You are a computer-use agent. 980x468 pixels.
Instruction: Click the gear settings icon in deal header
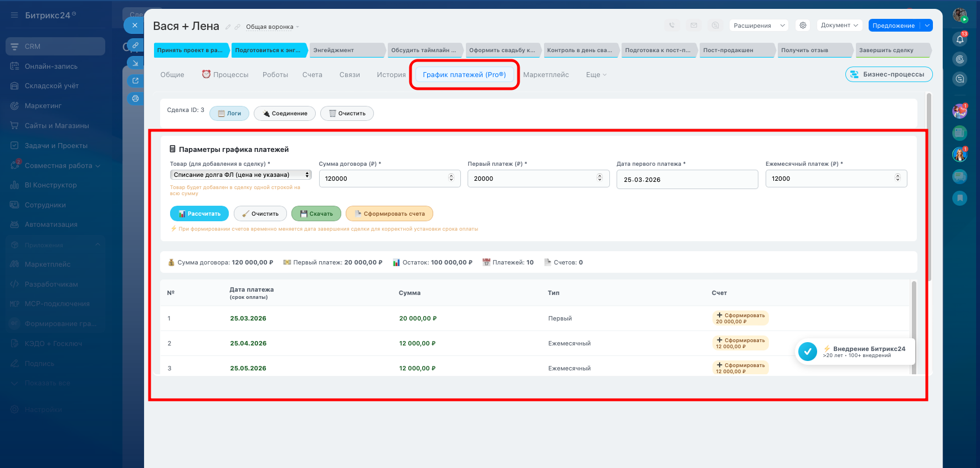(803, 26)
